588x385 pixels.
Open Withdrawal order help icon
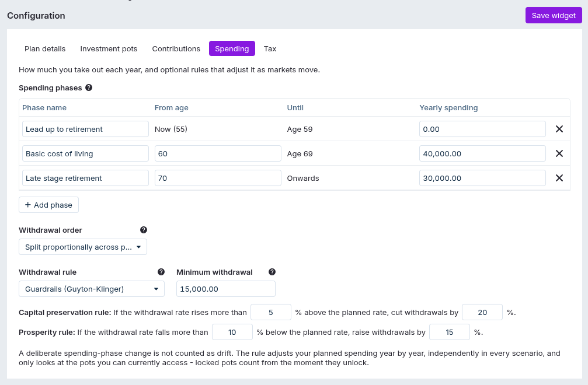click(143, 230)
